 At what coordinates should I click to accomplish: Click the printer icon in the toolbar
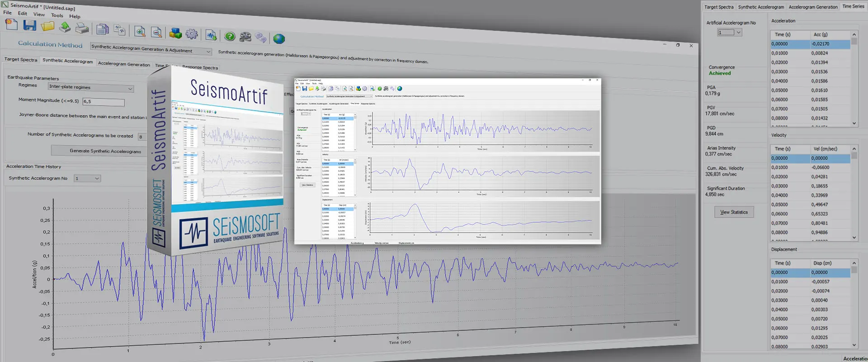[82, 28]
